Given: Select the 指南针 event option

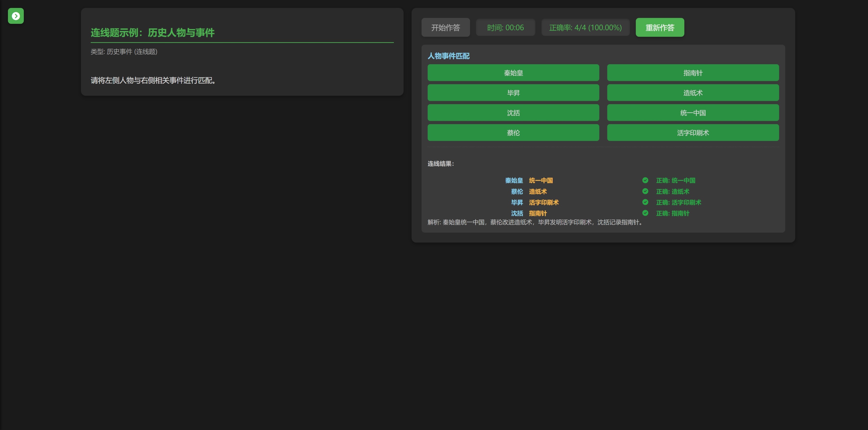Looking at the screenshot, I should pyautogui.click(x=693, y=73).
